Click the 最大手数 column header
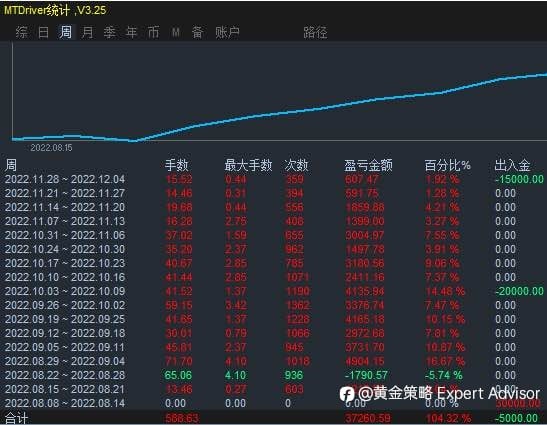The image size is (547, 425). [x=248, y=165]
